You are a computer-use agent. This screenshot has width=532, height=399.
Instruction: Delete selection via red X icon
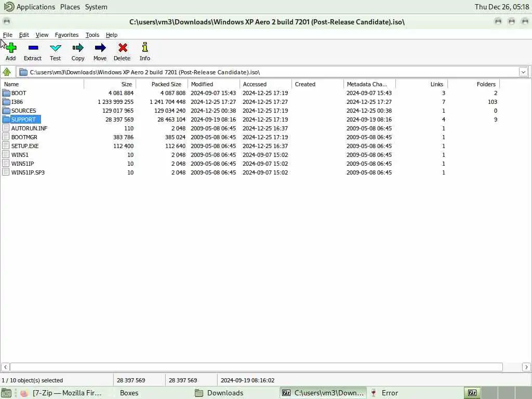coord(123,47)
